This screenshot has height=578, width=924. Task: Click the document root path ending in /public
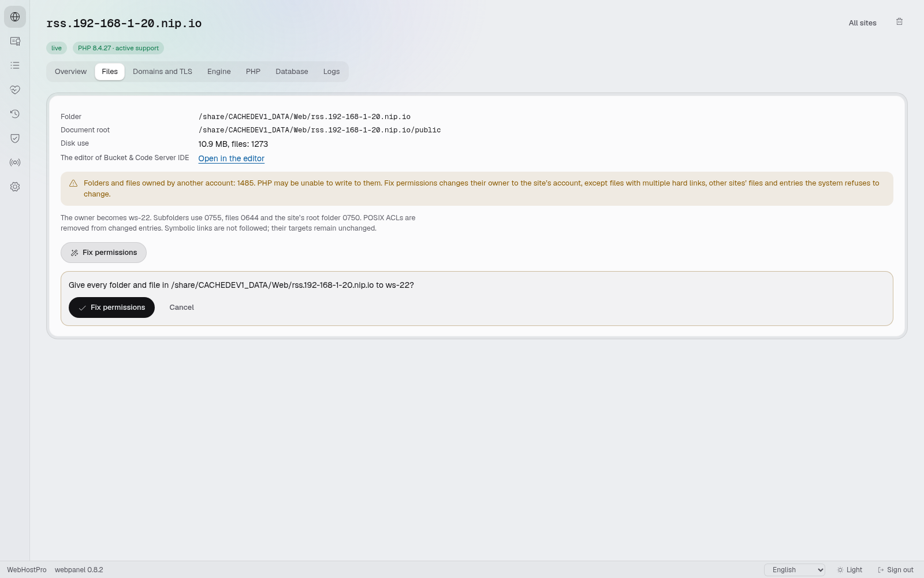click(319, 130)
